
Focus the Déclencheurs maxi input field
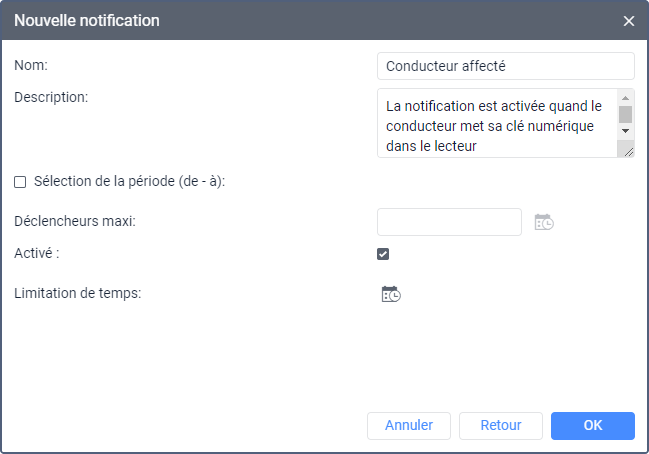click(x=449, y=221)
